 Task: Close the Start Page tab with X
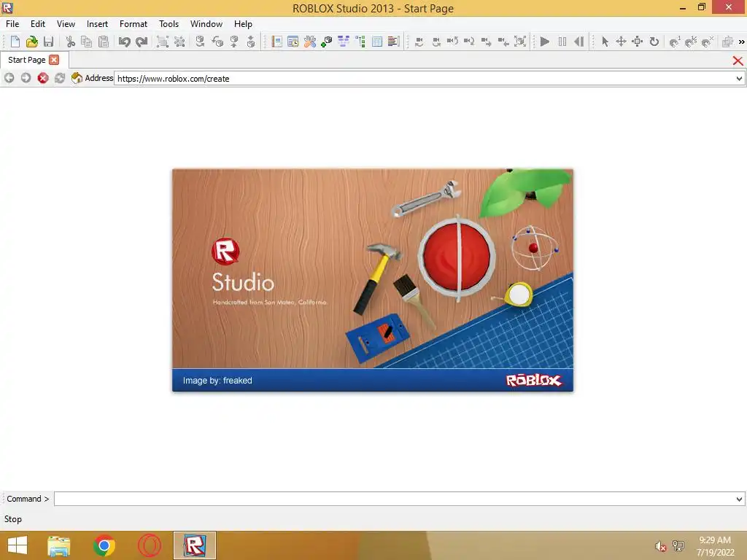point(54,60)
